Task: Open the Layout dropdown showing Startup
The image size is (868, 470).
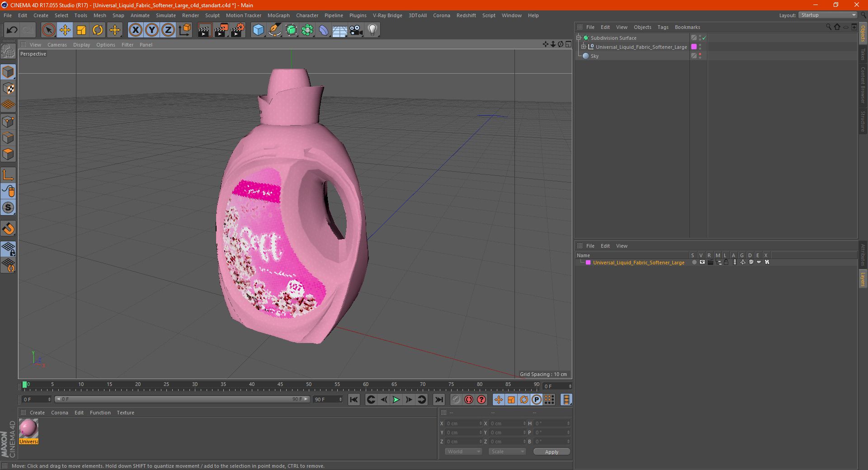Action: pyautogui.click(x=827, y=15)
